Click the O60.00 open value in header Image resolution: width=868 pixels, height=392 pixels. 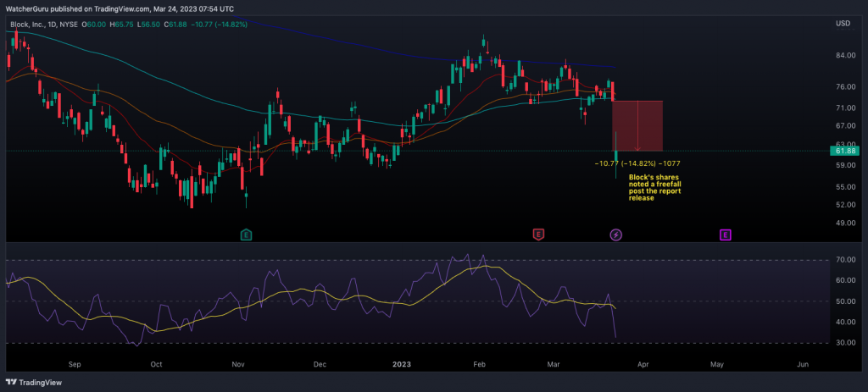[94, 25]
